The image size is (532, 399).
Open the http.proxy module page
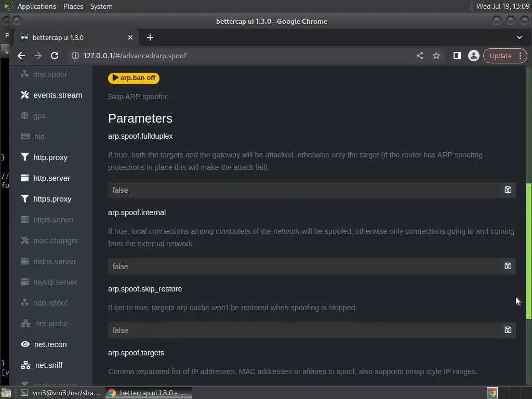coord(50,157)
